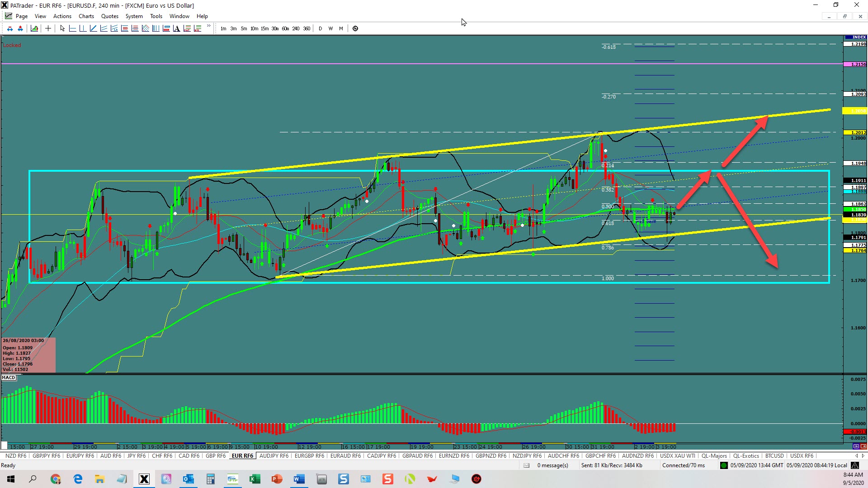
Task: Switch chart to 60m timeframe
Action: [x=285, y=28]
